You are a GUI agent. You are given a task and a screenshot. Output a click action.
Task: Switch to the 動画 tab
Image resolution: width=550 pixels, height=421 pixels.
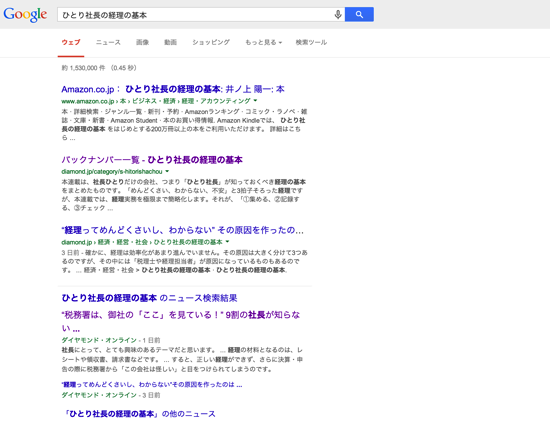(x=170, y=42)
